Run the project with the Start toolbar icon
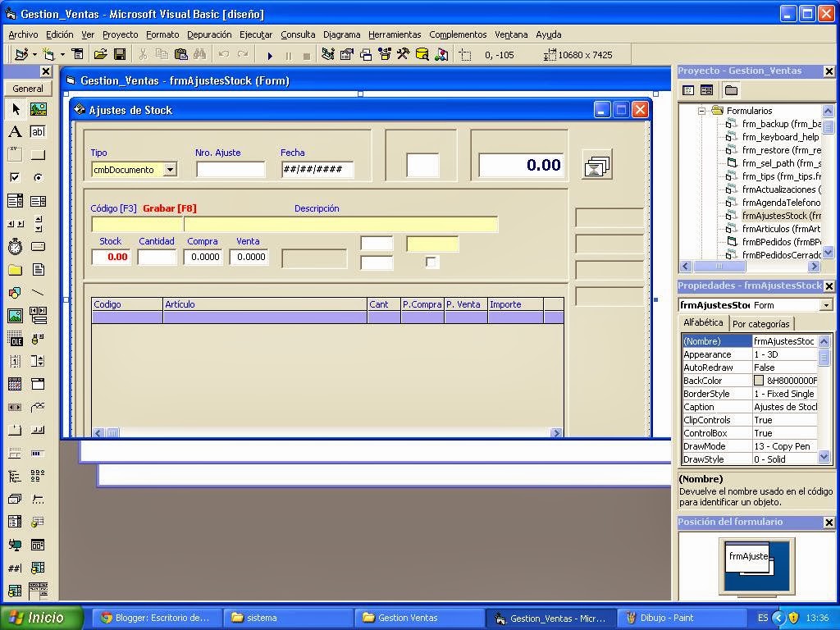840x630 pixels. [x=271, y=54]
